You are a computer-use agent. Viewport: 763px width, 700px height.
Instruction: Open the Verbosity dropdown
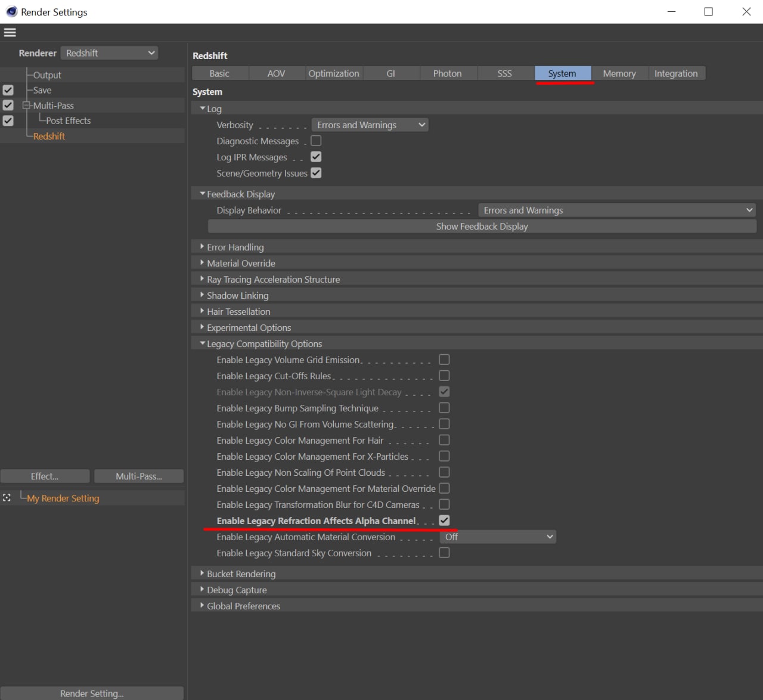370,125
